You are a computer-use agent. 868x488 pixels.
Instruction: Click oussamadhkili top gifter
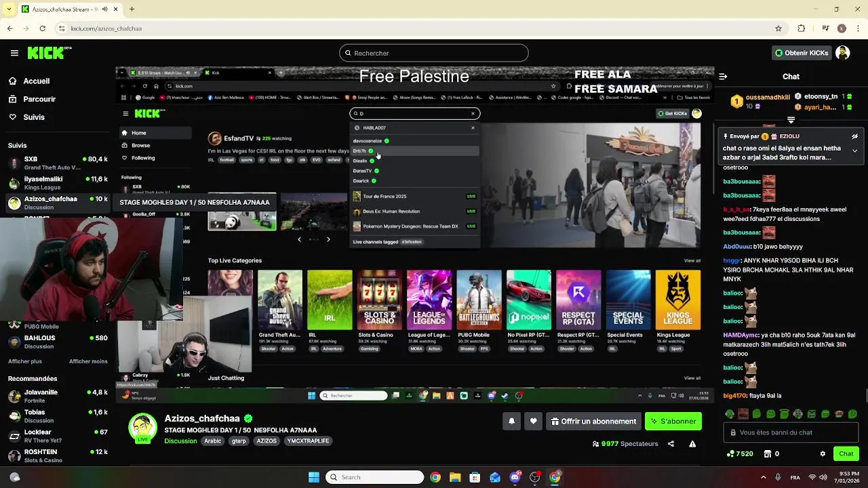[x=769, y=97]
